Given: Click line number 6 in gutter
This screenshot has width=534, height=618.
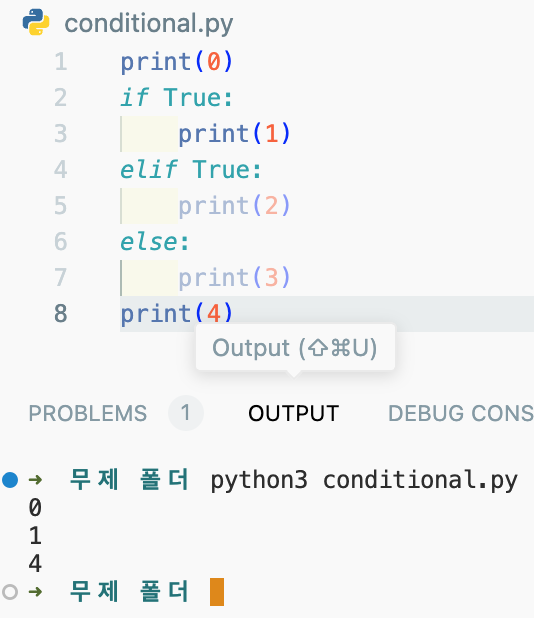Looking at the screenshot, I should click(x=61, y=242).
